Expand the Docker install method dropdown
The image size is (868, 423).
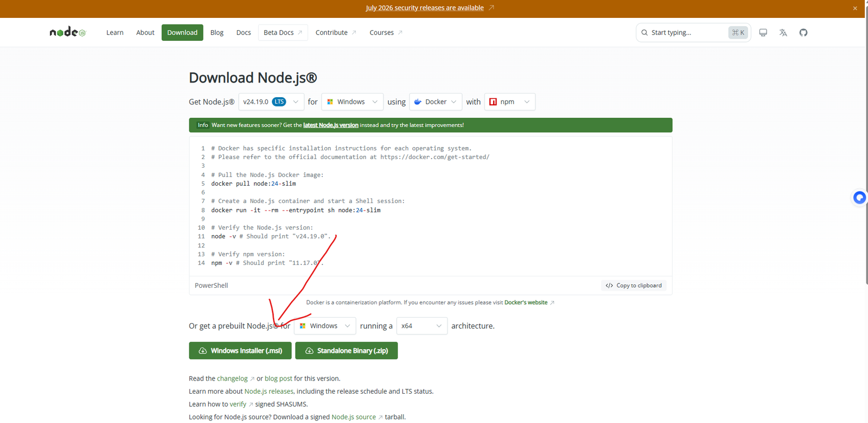tap(436, 102)
